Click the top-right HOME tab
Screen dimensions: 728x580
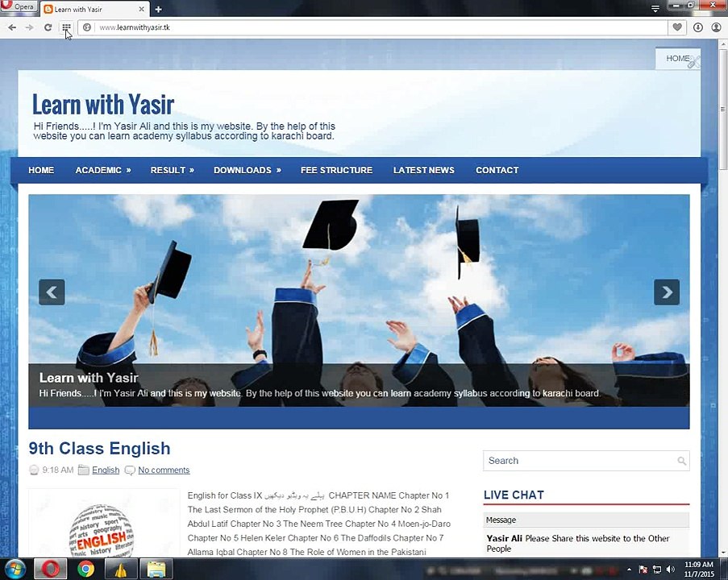click(678, 59)
